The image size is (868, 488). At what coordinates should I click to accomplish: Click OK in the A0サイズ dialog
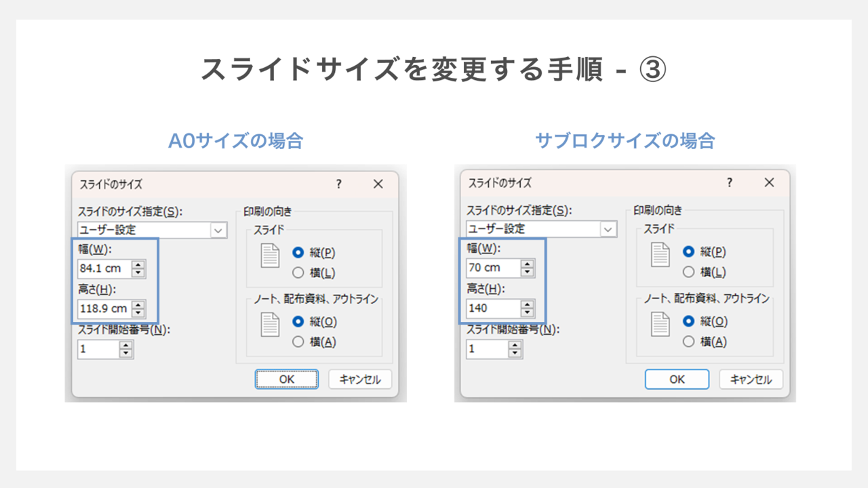(287, 380)
